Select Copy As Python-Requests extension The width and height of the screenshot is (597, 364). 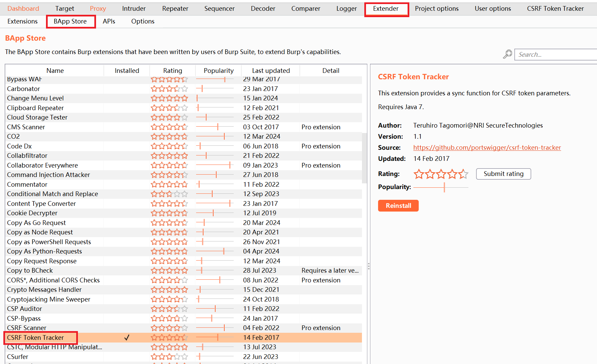click(x=184, y=251)
